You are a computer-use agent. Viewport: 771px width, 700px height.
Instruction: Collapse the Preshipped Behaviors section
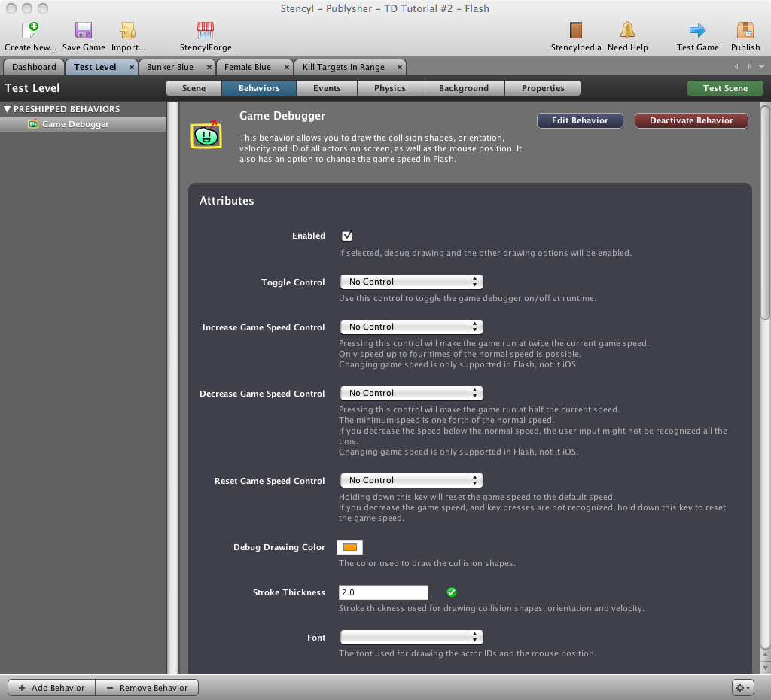click(8, 109)
